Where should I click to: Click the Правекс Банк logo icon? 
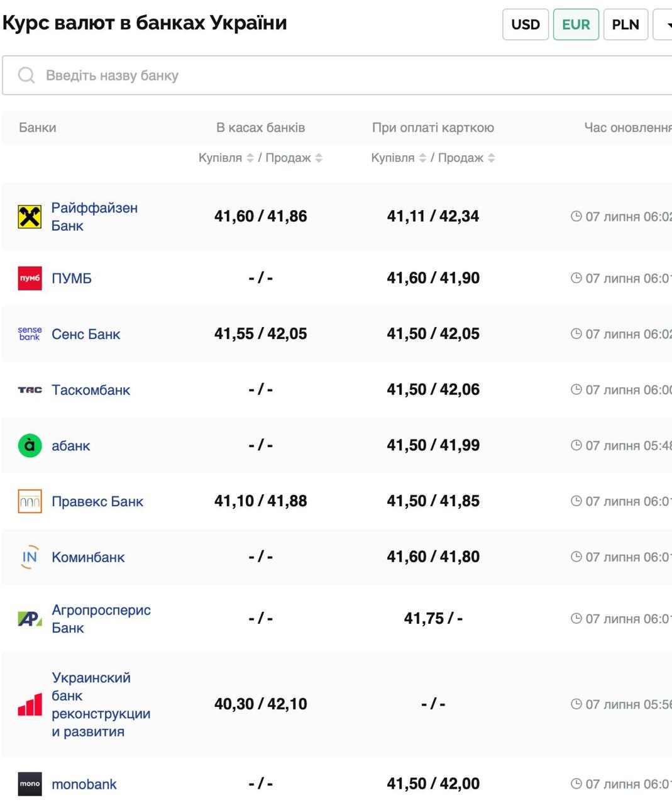tap(30, 501)
